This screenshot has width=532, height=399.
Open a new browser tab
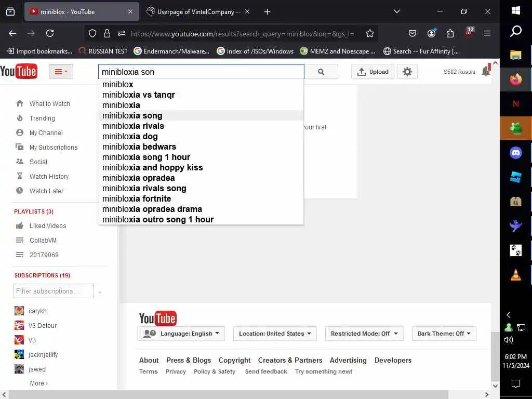point(268,12)
